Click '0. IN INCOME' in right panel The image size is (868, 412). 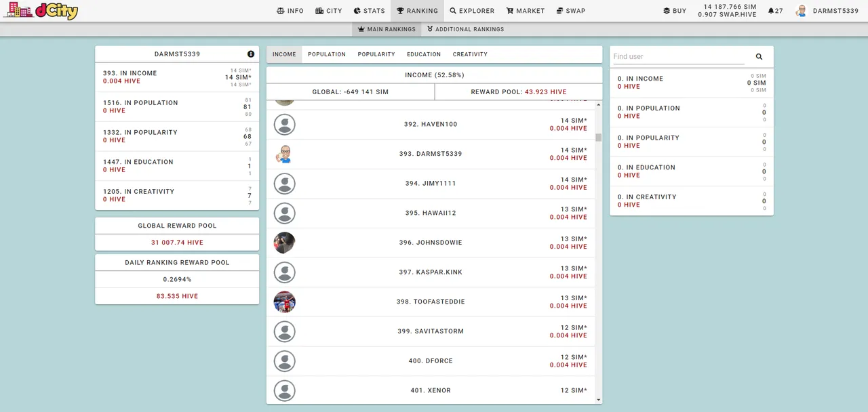click(640, 79)
